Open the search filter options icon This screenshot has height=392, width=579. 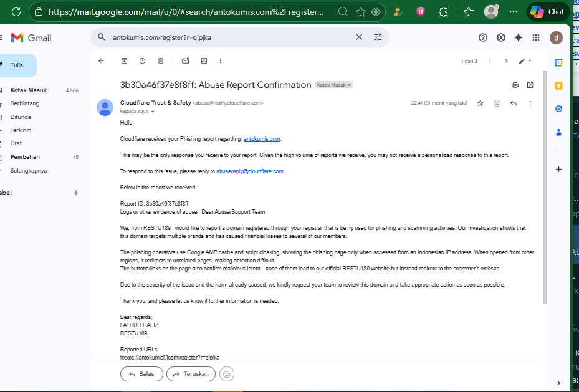[x=378, y=37]
